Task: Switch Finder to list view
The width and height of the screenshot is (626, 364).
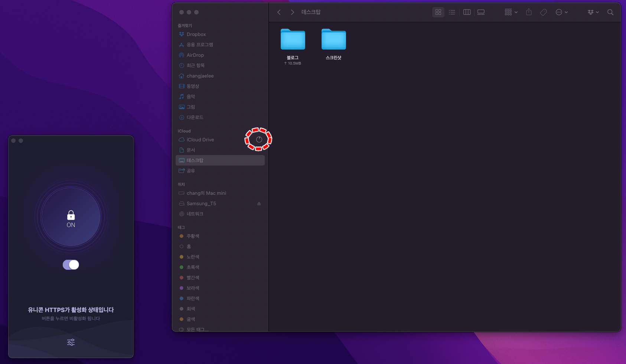Action: coord(452,12)
